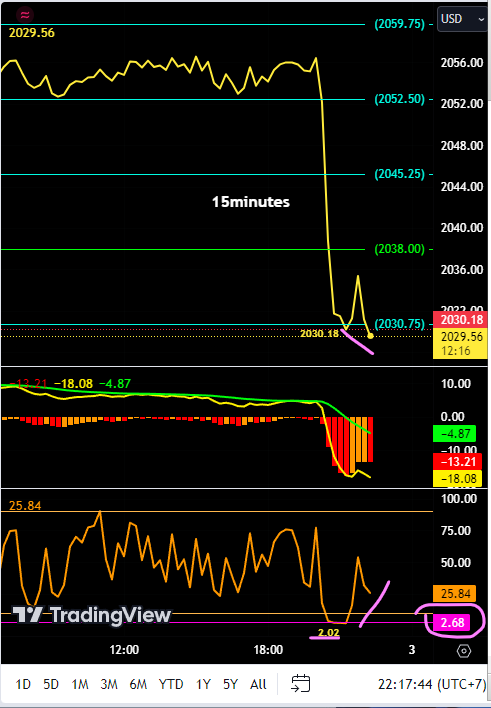
Task: Select the 5D time range
Action: 51,685
